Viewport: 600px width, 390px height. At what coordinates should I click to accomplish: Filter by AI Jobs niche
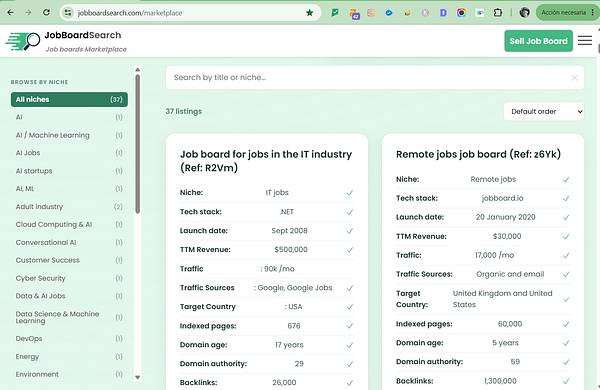pos(69,153)
